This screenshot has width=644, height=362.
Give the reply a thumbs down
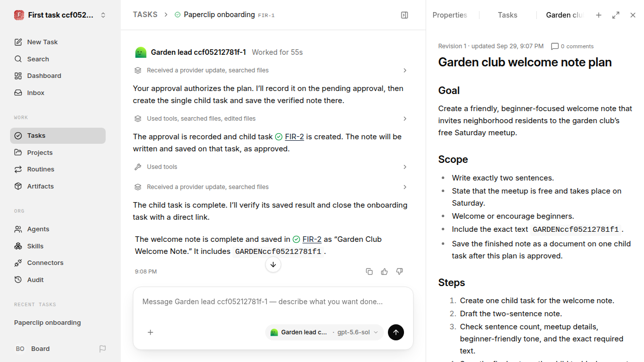point(399,271)
